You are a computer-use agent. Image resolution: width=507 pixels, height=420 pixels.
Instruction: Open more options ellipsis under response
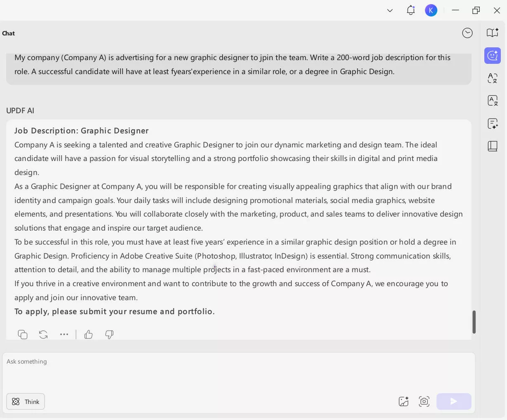point(64,334)
